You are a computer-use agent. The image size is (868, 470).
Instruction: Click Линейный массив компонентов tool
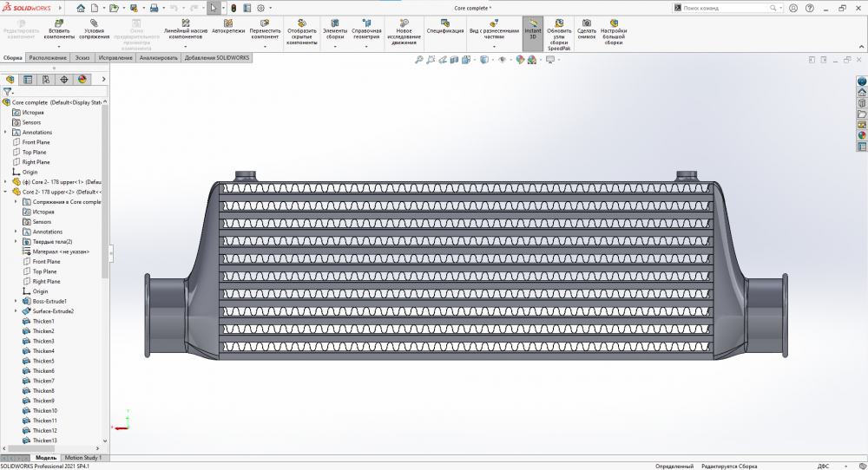pyautogui.click(x=186, y=30)
